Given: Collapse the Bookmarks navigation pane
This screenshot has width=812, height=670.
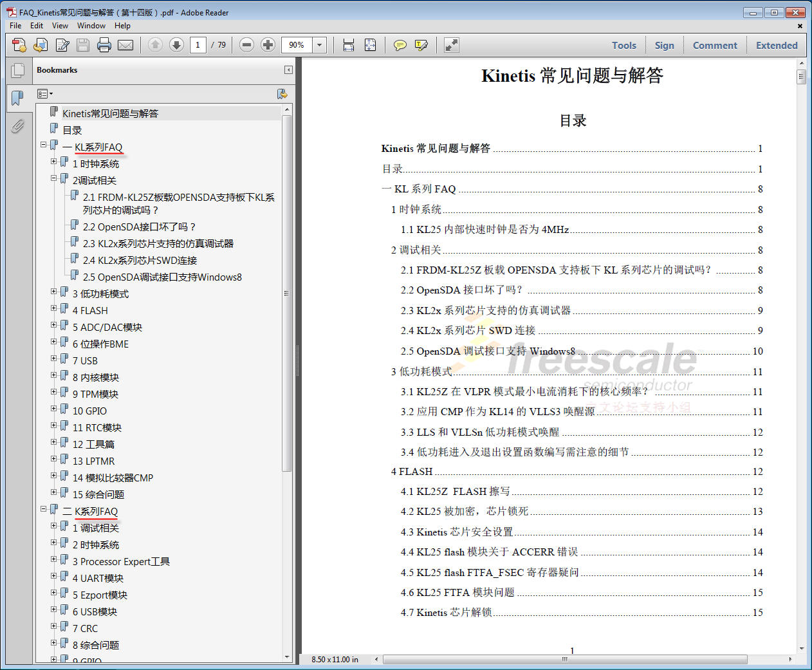Looking at the screenshot, I should click(288, 70).
